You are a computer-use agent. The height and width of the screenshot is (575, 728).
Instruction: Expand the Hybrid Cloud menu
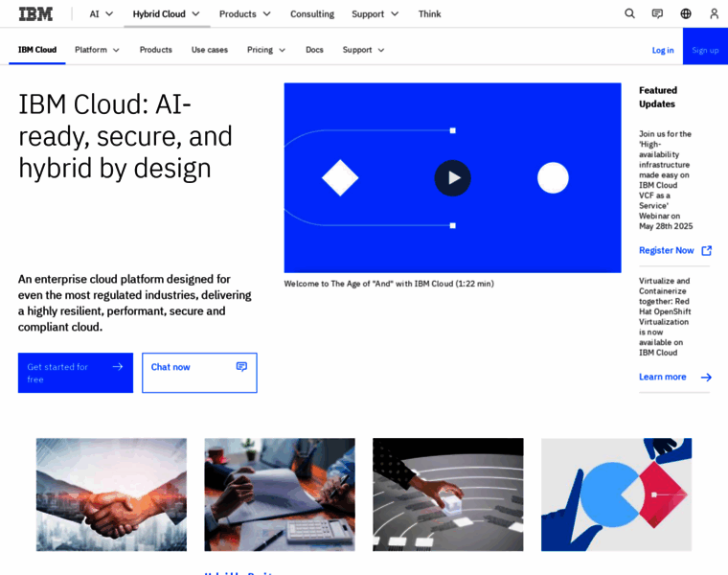[x=167, y=14]
